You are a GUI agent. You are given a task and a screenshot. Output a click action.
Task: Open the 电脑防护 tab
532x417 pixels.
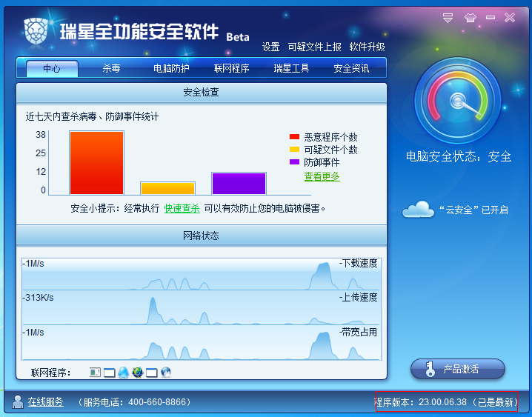(171, 68)
